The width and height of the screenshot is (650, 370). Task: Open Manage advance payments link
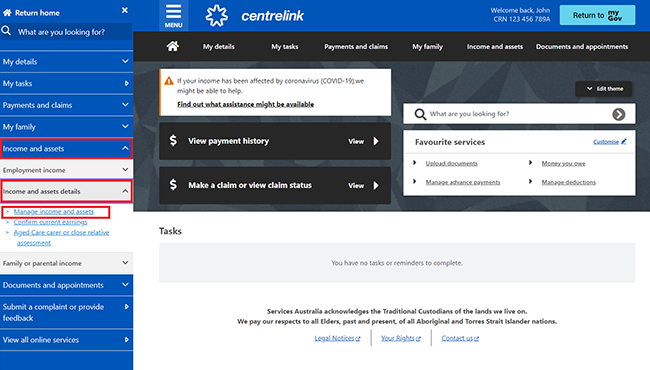[x=463, y=182]
